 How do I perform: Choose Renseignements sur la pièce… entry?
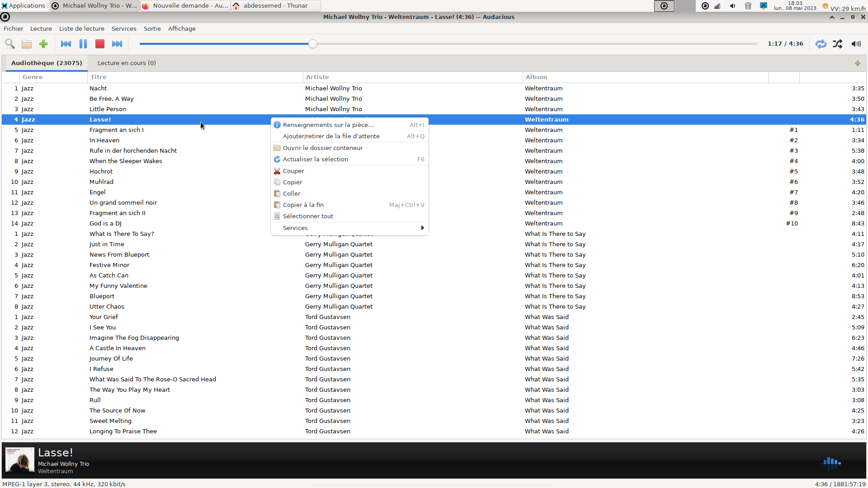point(349,125)
